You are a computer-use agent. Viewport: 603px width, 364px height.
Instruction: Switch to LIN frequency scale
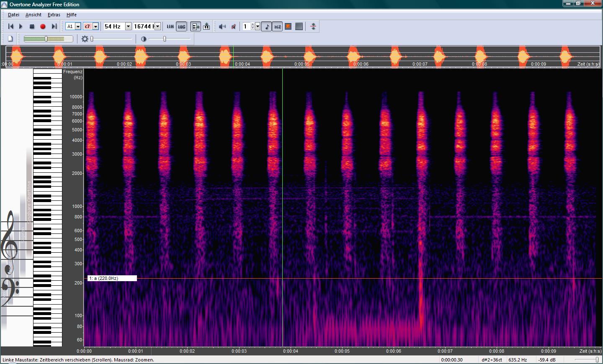pyautogui.click(x=170, y=26)
